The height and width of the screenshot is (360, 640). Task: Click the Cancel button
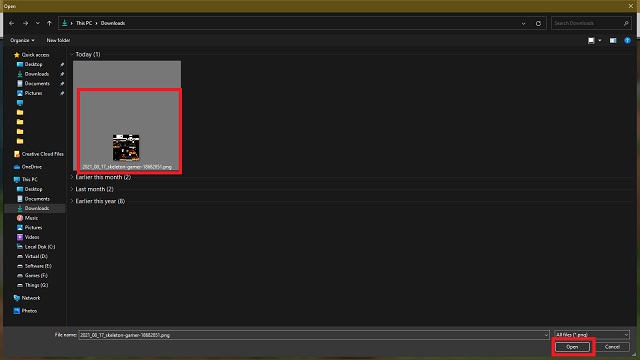pyautogui.click(x=612, y=347)
